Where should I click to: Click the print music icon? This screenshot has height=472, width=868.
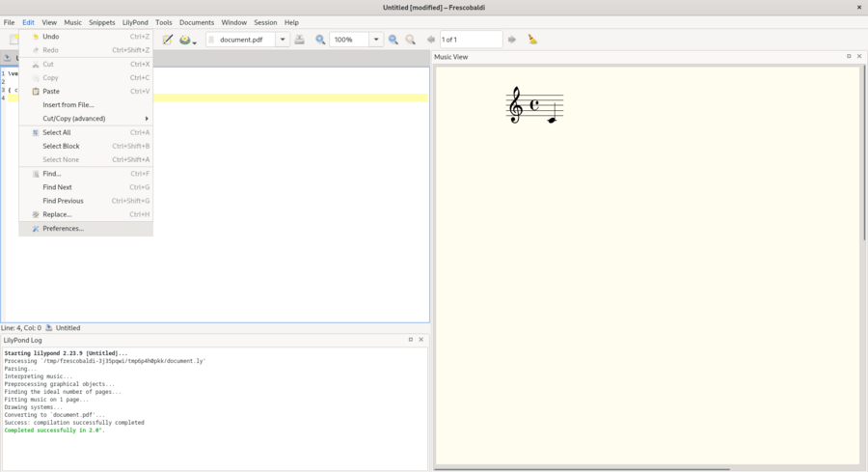coord(299,40)
